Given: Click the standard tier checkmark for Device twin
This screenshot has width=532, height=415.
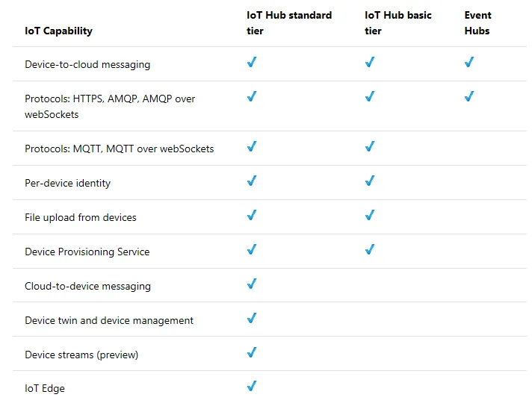Looking at the screenshot, I should (252, 319).
